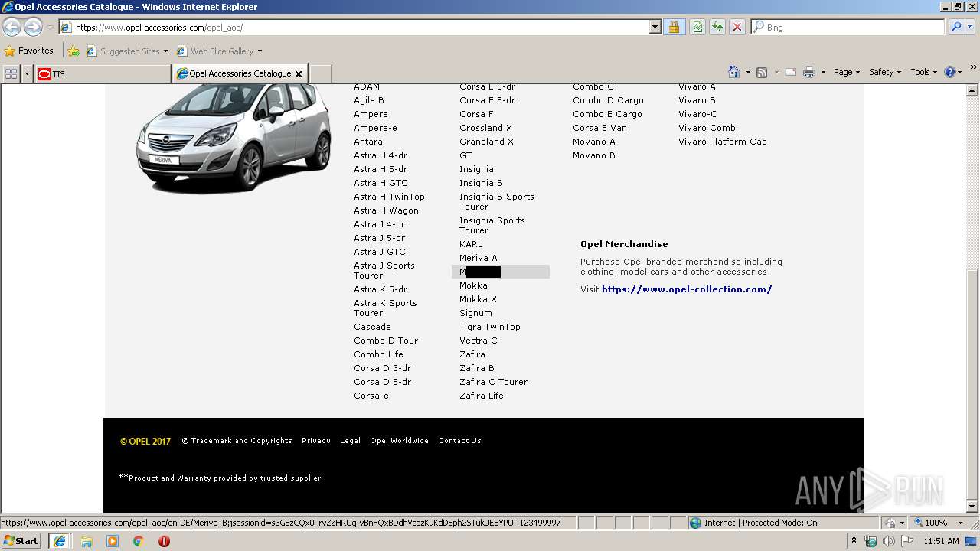Click the Refresh page icon
Viewport: 980px width, 551px height.
tap(717, 27)
